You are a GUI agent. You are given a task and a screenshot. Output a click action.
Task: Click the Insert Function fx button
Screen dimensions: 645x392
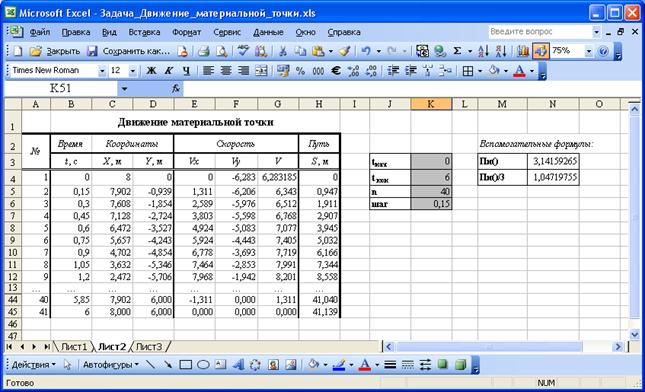tap(176, 88)
